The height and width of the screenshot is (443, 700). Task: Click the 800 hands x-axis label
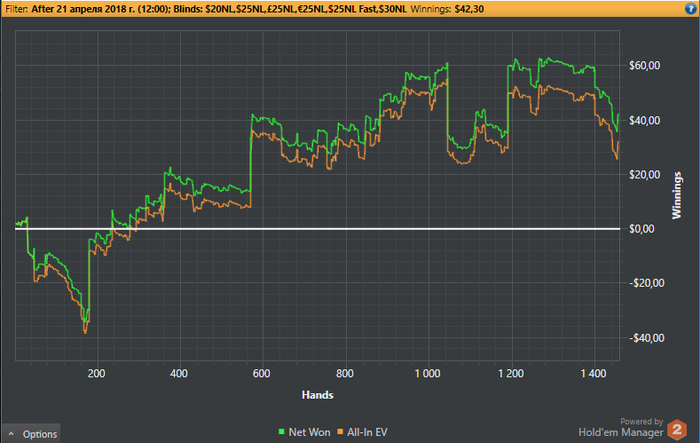coord(345,373)
